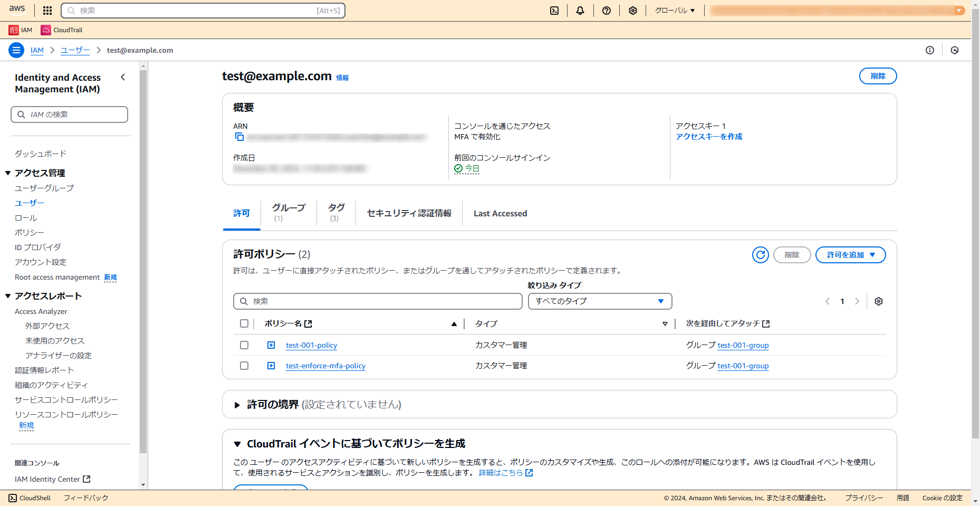Open the account menu dropdown

click(x=837, y=11)
